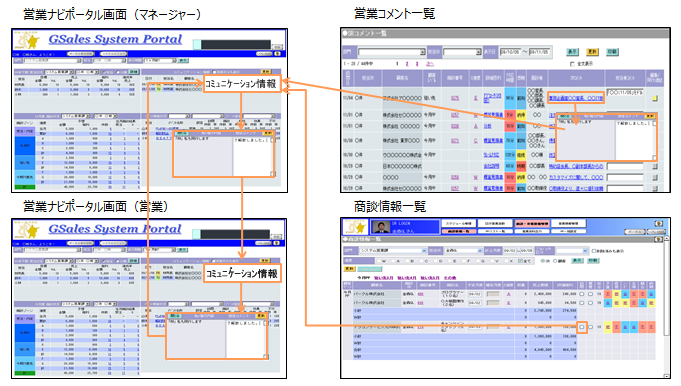Tick the checkbox in manager portal communication header

pos(214,72)
